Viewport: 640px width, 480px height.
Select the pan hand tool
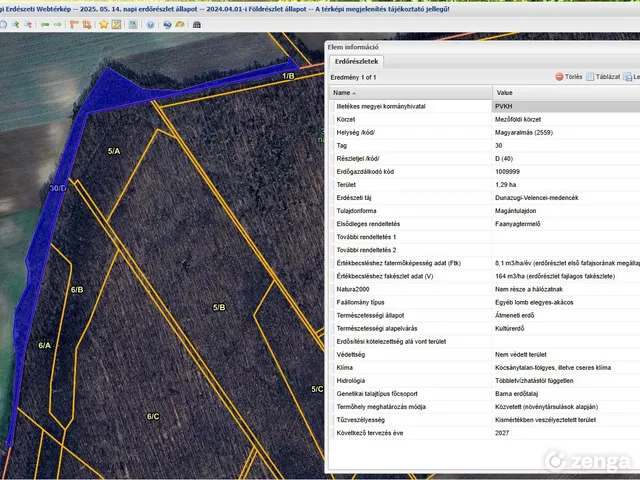(3, 24)
